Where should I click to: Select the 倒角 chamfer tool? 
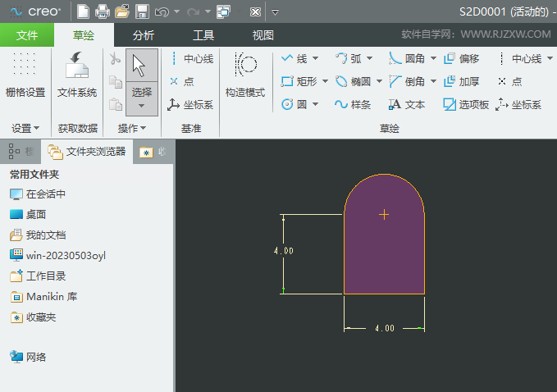[407, 82]
